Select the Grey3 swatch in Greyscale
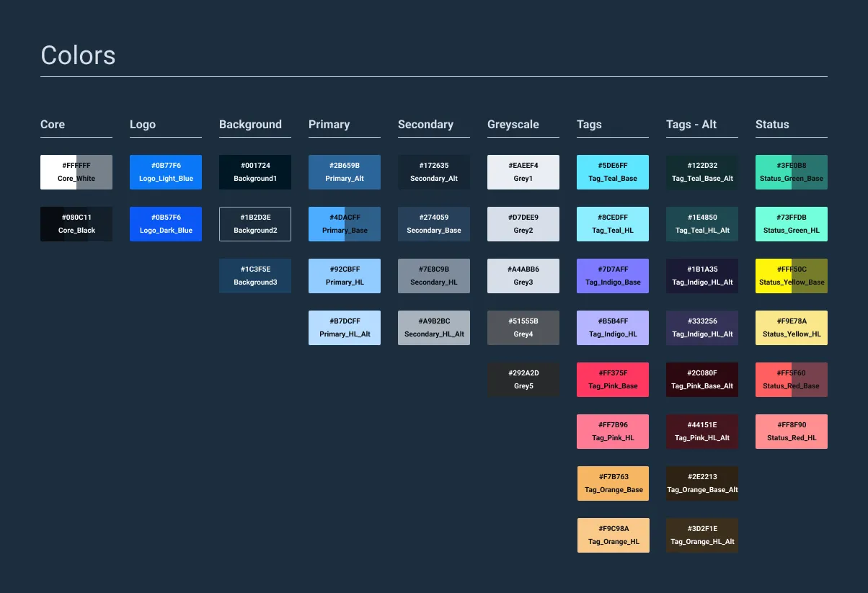 (x=523, y=275)
